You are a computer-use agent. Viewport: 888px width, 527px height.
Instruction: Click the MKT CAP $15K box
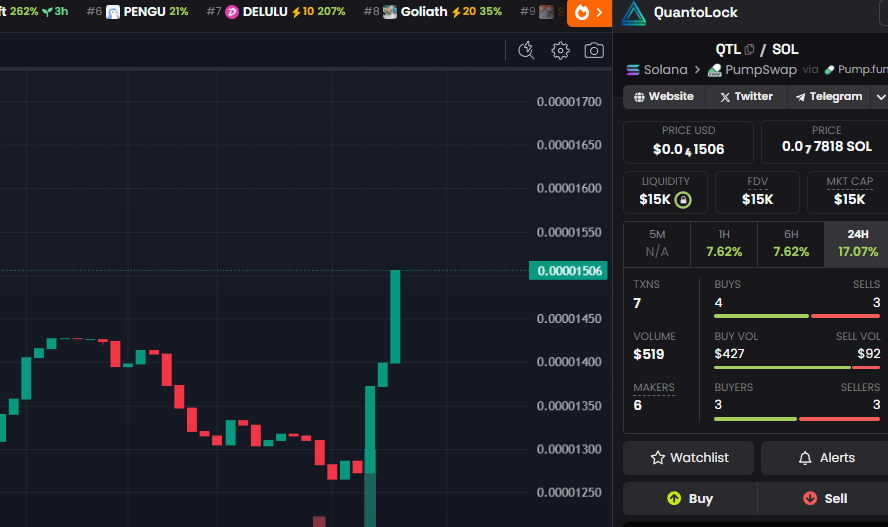(x=848, y=192)
